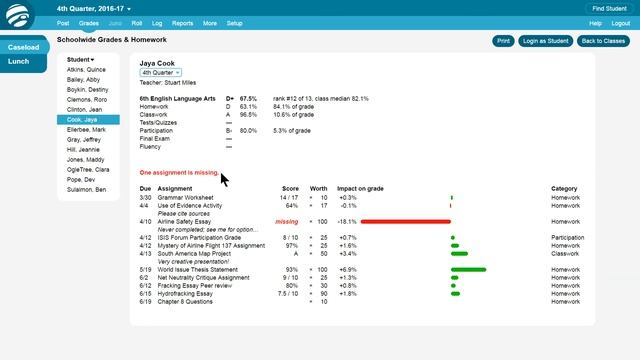Open the Reports menu
This screenshot has height=360, width=640.
click(182, 23)
